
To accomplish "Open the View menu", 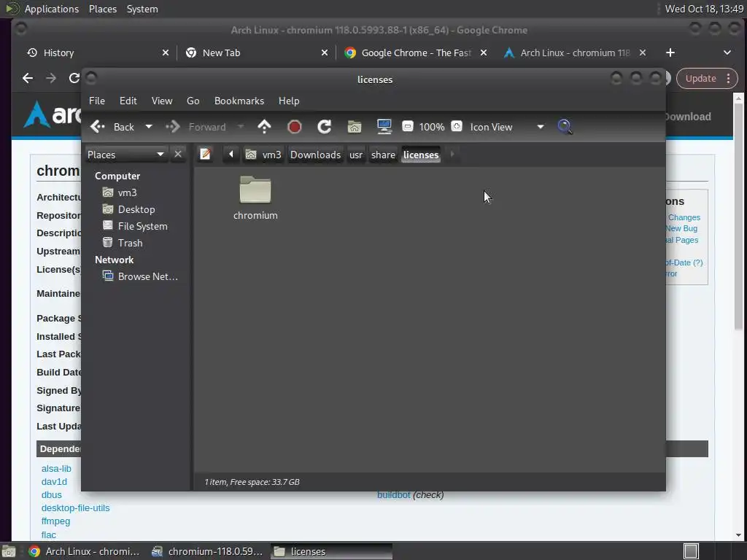I will coord(162,101).
